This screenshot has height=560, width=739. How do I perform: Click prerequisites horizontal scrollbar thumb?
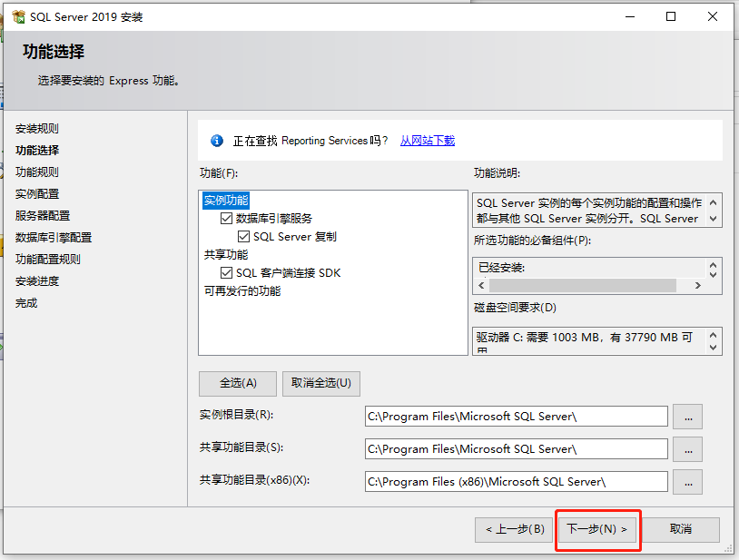583,285
